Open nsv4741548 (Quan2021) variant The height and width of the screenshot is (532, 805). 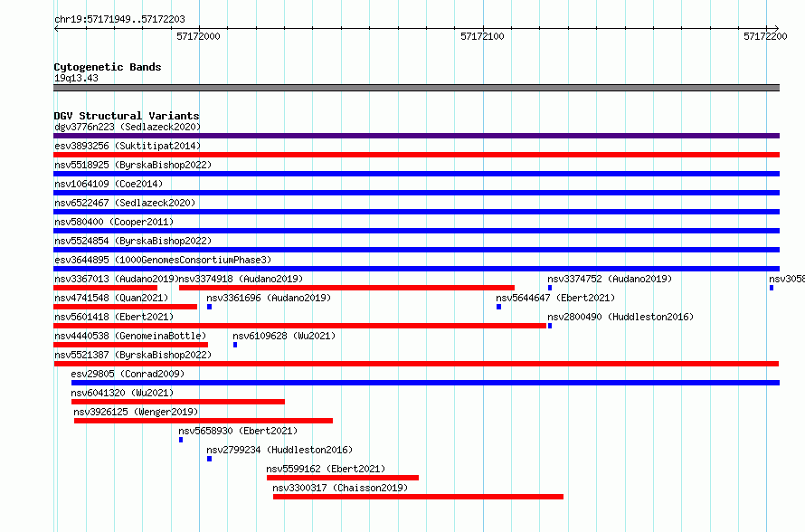111,298
